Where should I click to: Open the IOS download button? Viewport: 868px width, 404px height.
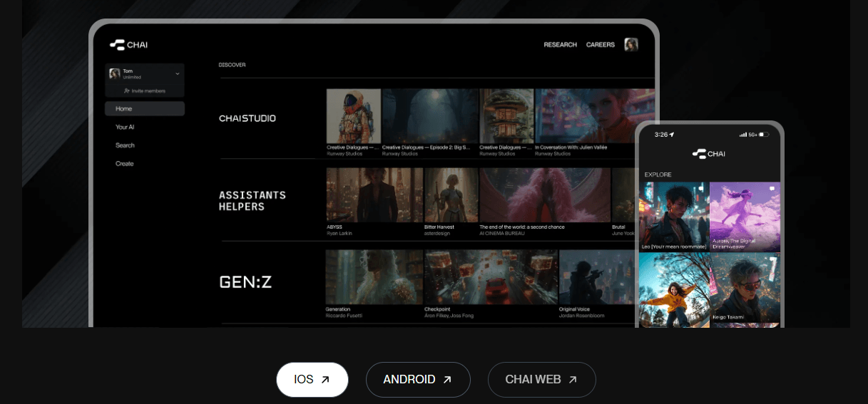312,380
